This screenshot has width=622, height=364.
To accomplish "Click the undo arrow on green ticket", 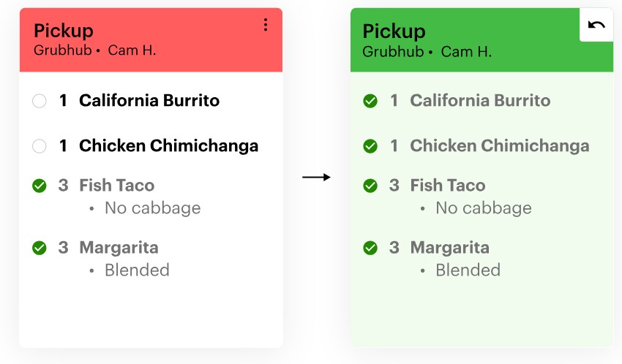I will click(596, 25).
